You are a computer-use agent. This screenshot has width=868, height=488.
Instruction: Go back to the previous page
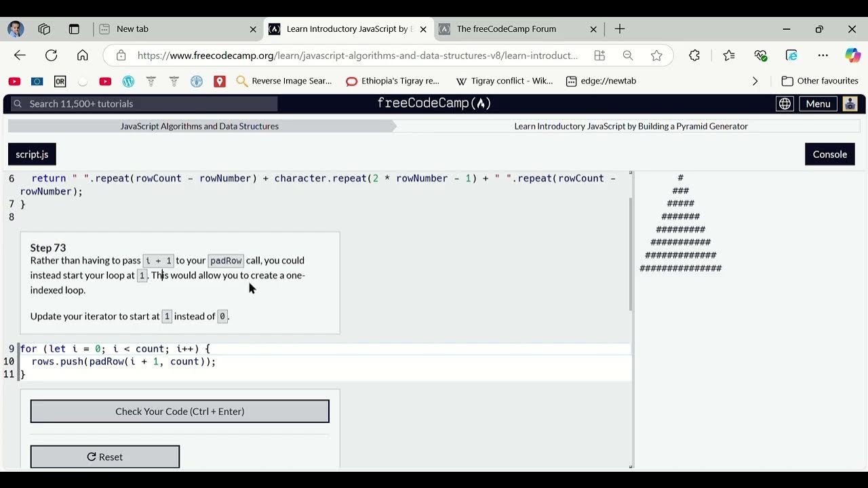pyautogui.click(x=20, y=56)
